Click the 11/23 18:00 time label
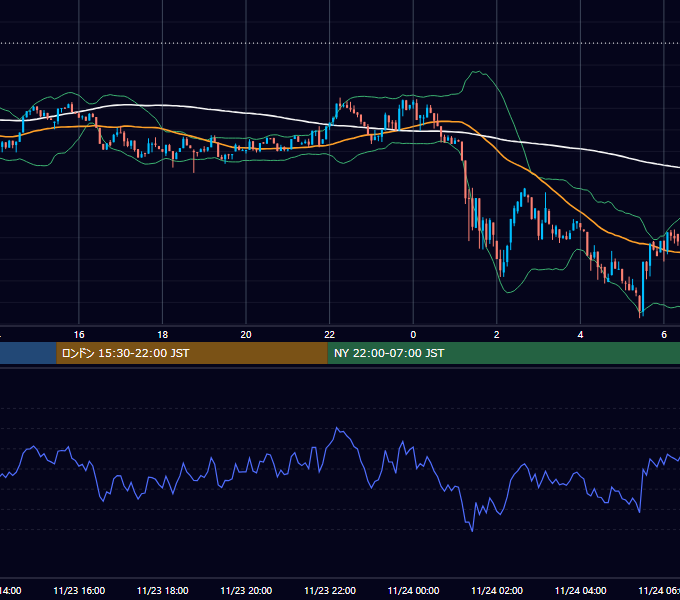680x600 pixels. pos(163,590)
